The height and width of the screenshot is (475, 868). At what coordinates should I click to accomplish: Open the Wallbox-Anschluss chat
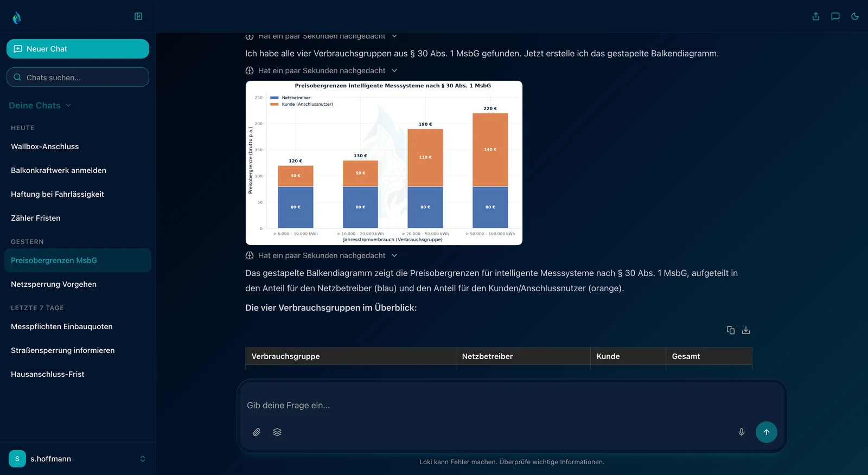tap(78, 146)
